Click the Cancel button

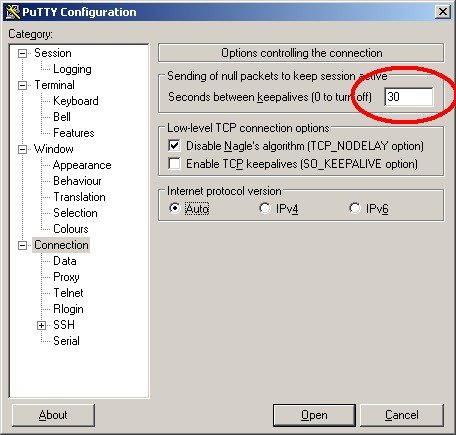tap(402, 415)
